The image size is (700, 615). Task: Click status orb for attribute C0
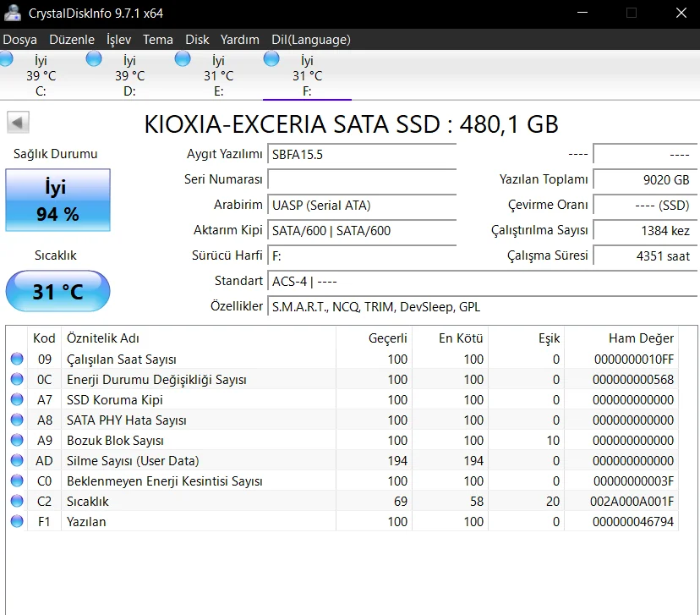point(17,480)
